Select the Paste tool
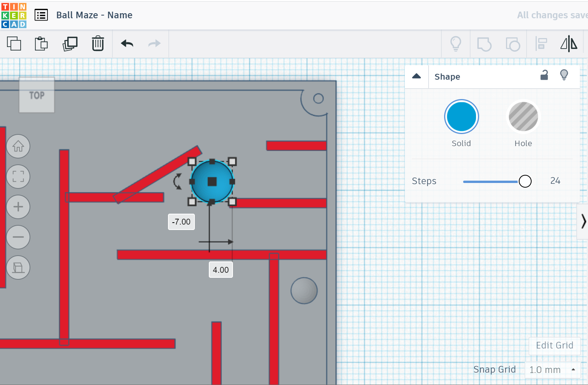The height and width of the screenshot is (385, 588). [x=41, y=44]
